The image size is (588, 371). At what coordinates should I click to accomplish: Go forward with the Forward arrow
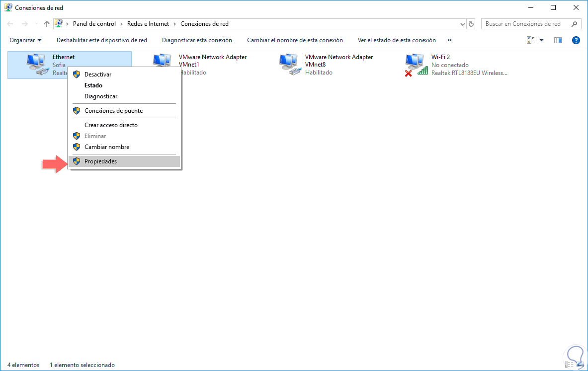point(25,24)
